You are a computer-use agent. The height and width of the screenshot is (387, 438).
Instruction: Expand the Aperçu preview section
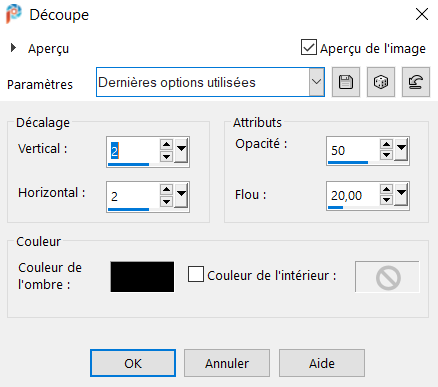click(x=13, y=48)
